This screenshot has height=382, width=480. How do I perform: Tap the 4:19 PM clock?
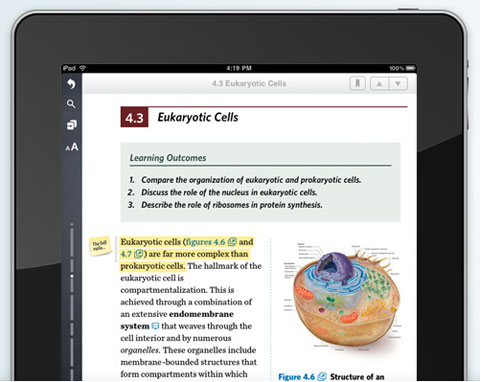click(239, 68)
